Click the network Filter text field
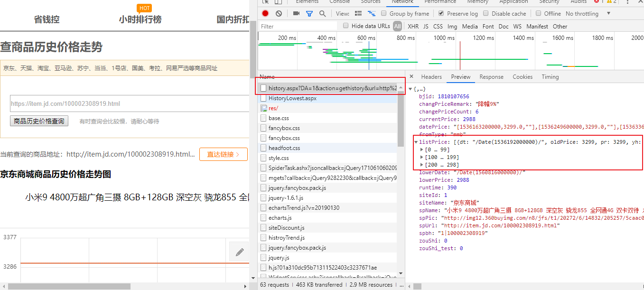The height and width of the screenshot is (290, 644). click(297, 27)
